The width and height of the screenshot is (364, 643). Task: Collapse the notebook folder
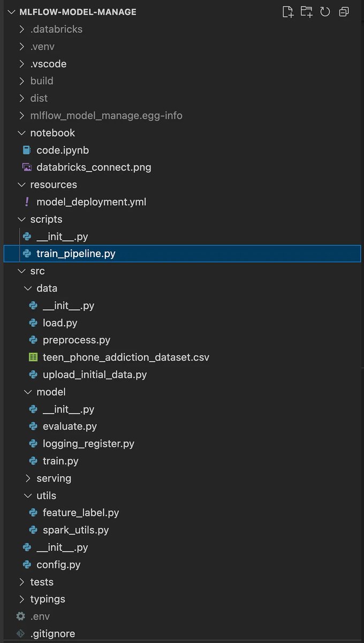[x=21, y=133]
